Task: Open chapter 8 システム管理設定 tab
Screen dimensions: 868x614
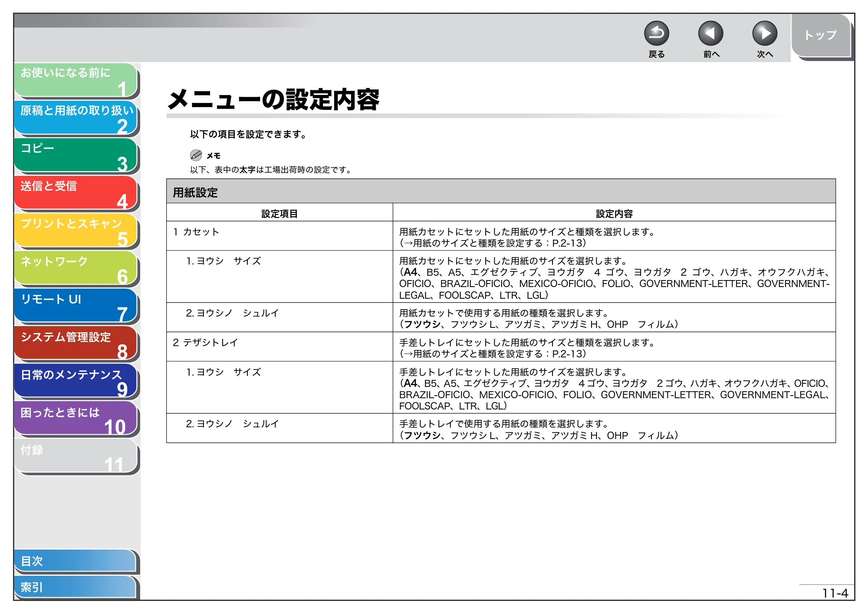Action: [x=76, y=343]
